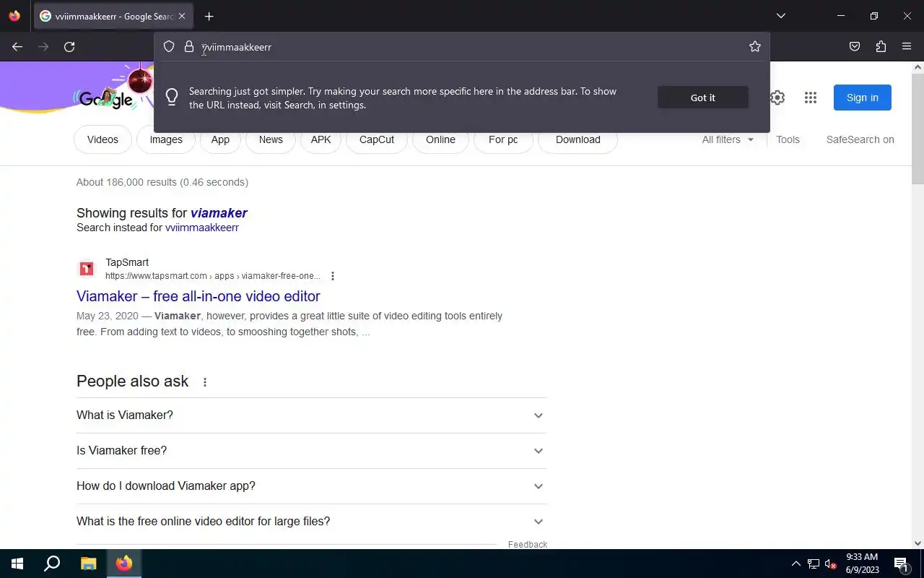
Task: Click the Feedback link
Action: (x=528, y=544)
